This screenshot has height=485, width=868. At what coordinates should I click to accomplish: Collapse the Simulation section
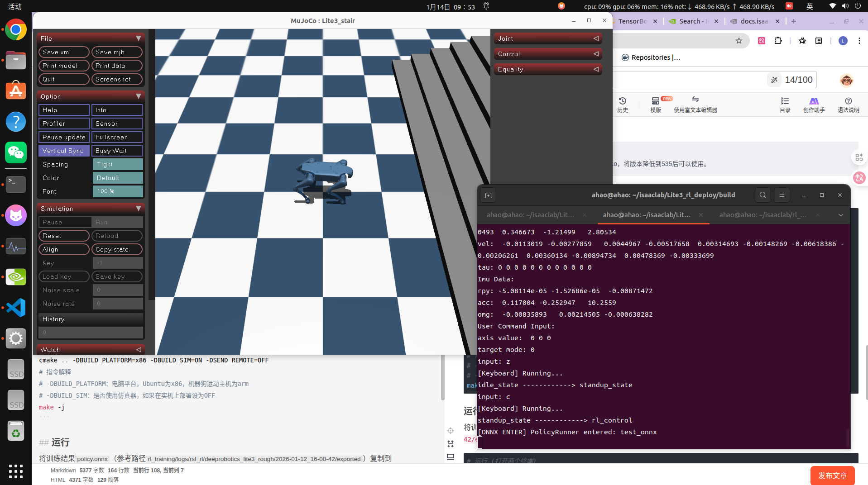[x=91, y=209]
